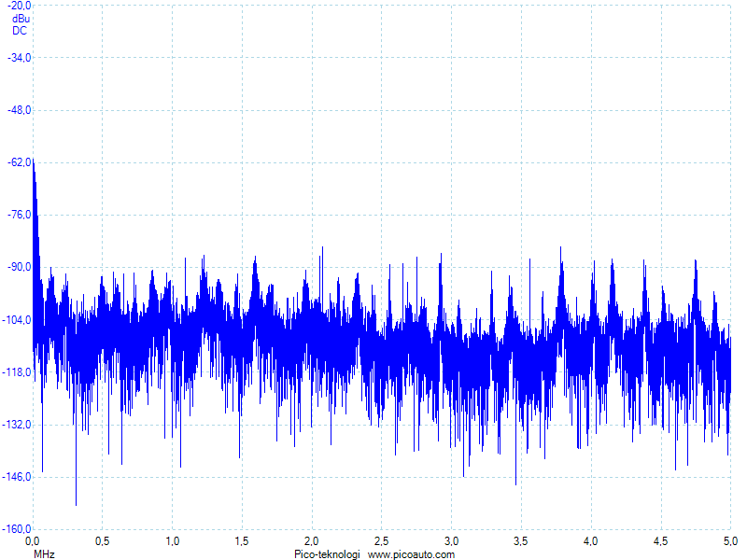Click the -62,0 y-axis value
This screenshot has height=560, width=747.
[x=19, y=162]
